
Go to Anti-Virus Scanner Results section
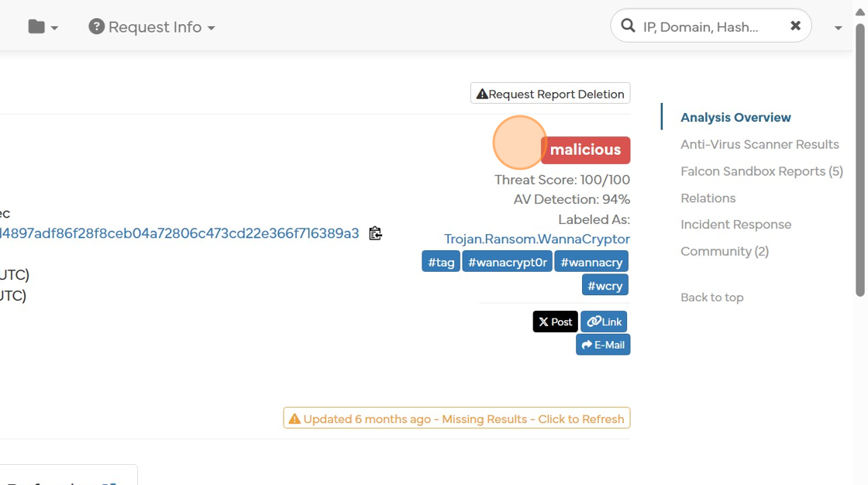pos(759,144)
